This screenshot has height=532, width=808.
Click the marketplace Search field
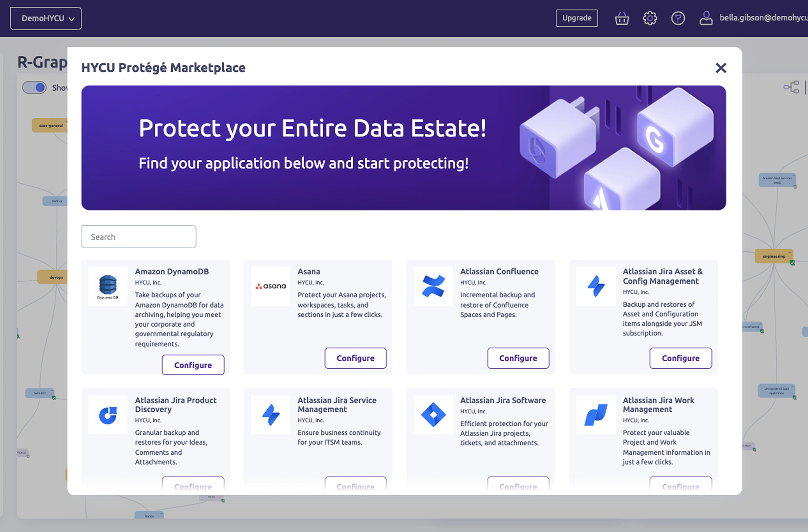point(138,237)
